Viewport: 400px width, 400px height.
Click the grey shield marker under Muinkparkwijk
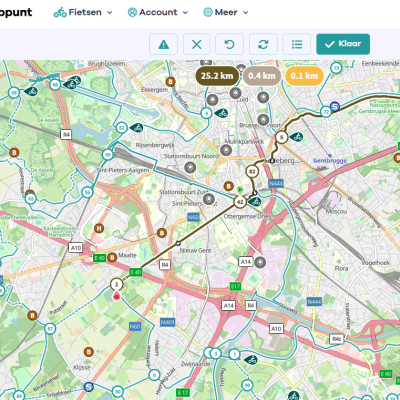[x=226, y=150]
